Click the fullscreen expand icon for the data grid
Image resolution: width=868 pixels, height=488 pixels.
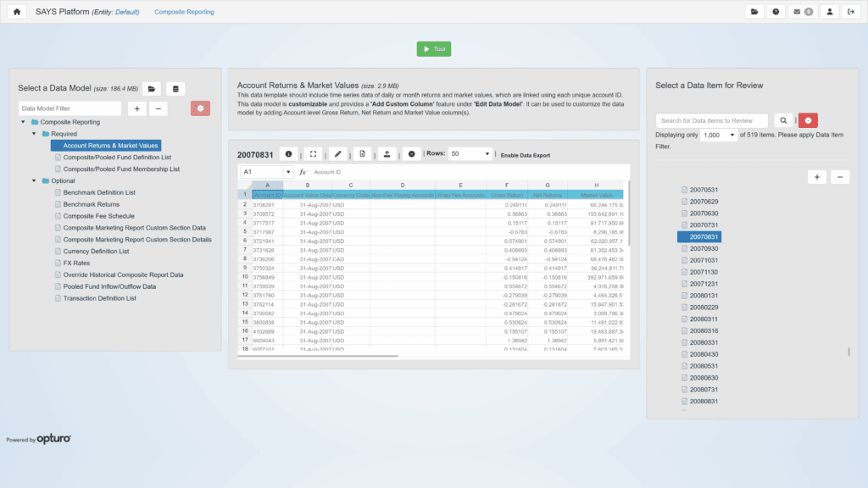click(313, 154)
